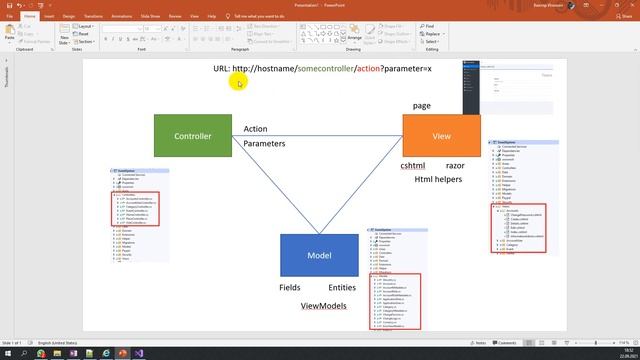Open the slide Layout dropdown
The height and width of the screenshot is (360, 640).
click(x=84, y=26)
